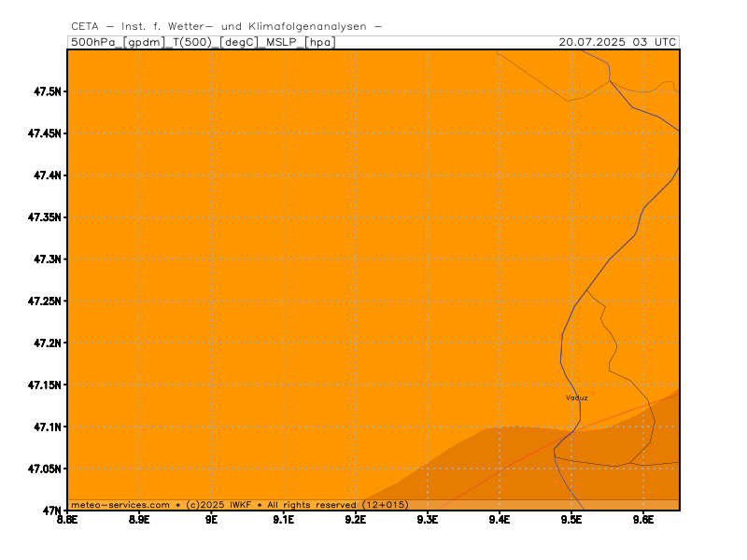Click the 500hPa_[gpdm]_T(500) parameter header
The height and width of the screenshot is (560, 747).
[x=204, y=42]
